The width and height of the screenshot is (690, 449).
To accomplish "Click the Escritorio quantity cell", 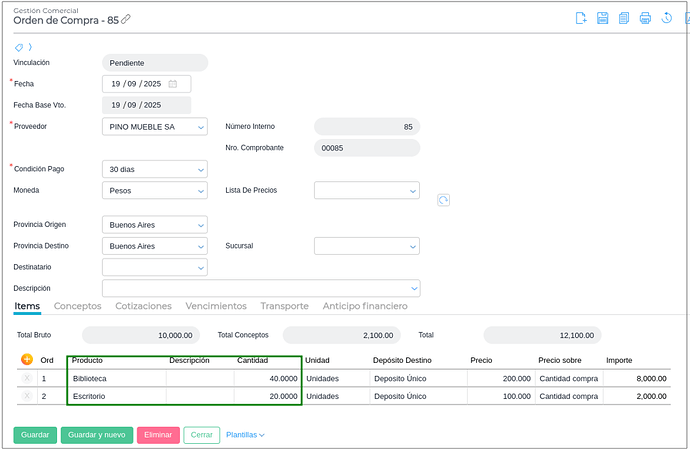I will click(x=267, y=396).
